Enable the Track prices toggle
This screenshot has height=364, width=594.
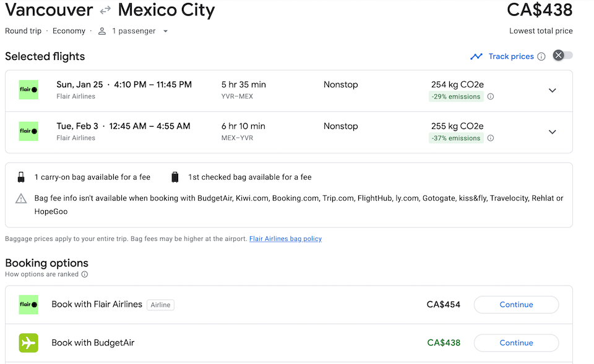[562, 56]
